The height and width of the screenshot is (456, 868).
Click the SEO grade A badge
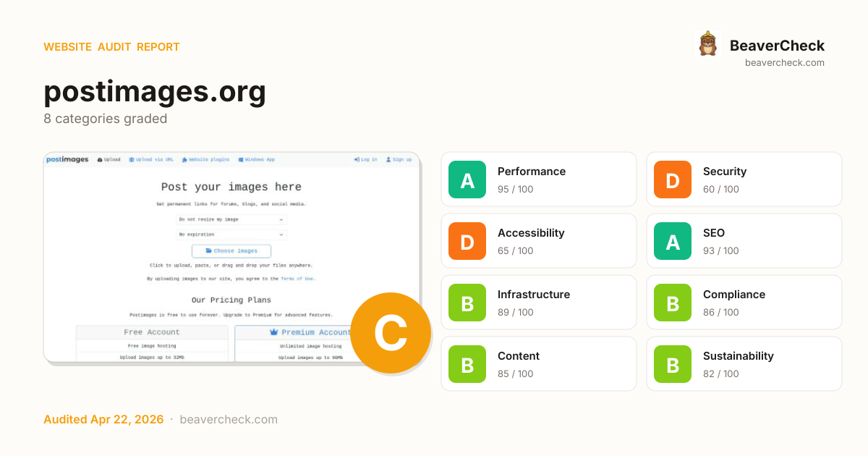[x=673, y=241]
